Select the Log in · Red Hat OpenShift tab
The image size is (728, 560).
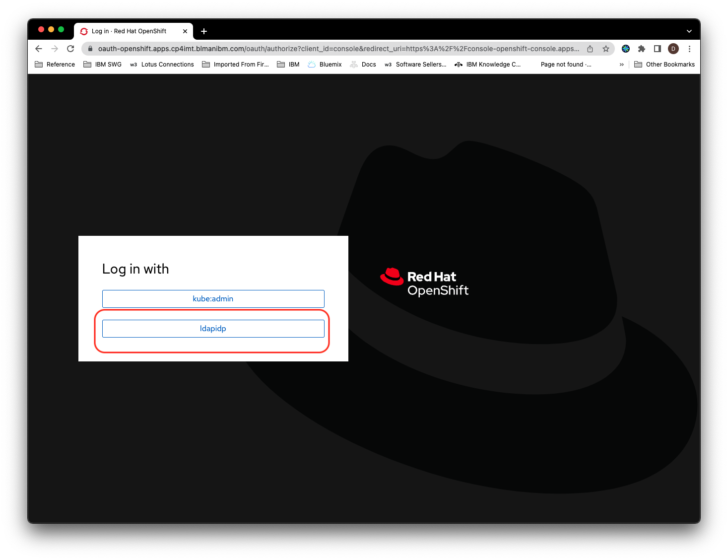(x=133, y=31)
